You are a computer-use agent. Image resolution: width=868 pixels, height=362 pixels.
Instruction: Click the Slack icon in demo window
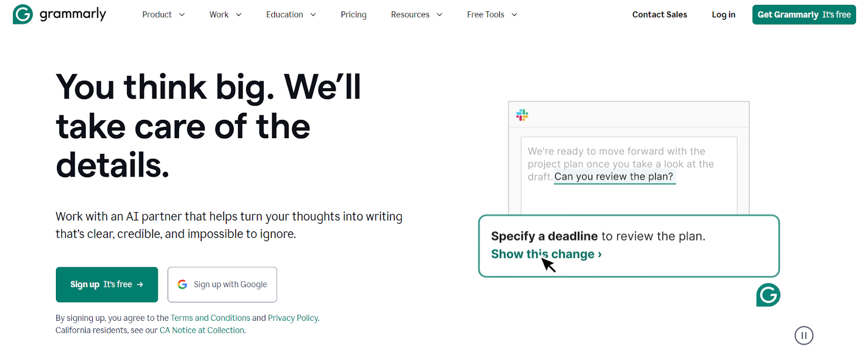point(522,115)
